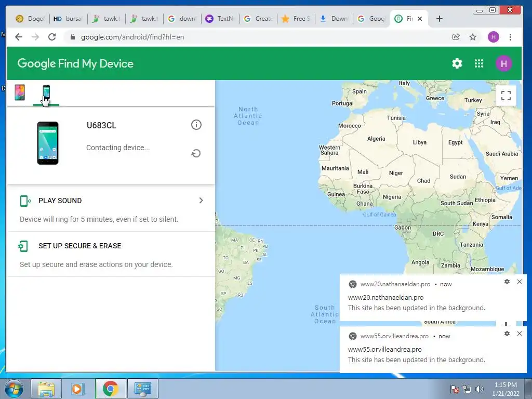Share this page via share icon
Screen dimensions: 532x399
456,37
